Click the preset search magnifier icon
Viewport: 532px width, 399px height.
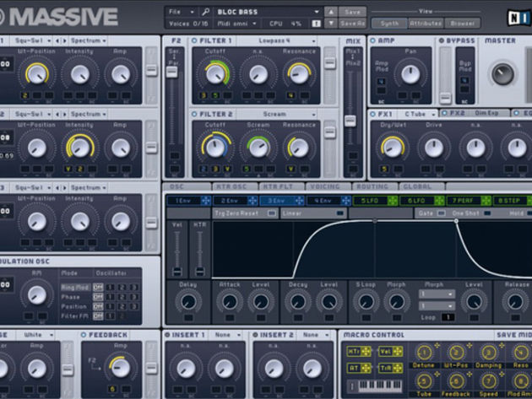click(205, 12)
